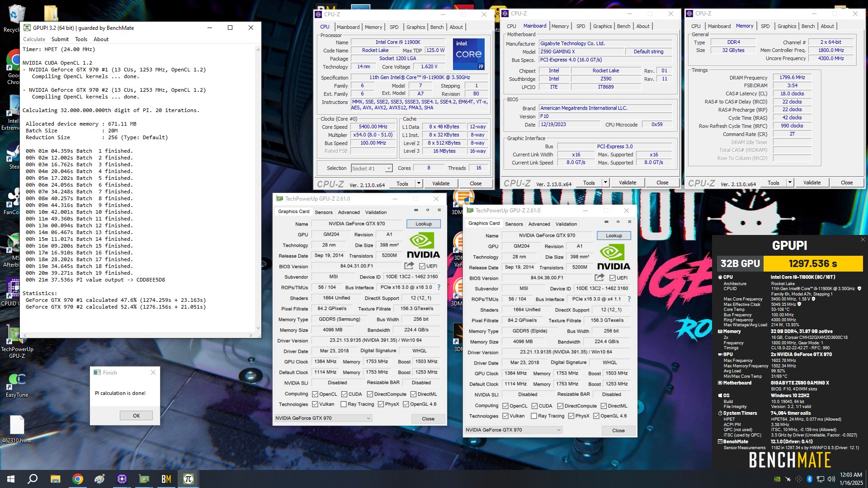
Task: Toggle Vulkan checkbox in the Elpida-memory GPU-Z window
Action: [x=505, y=416]
